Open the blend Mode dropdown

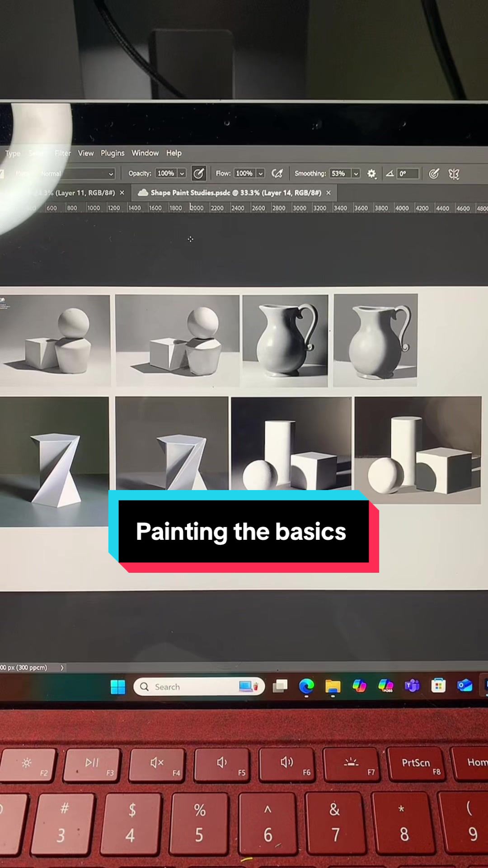[x=77, y=174]
